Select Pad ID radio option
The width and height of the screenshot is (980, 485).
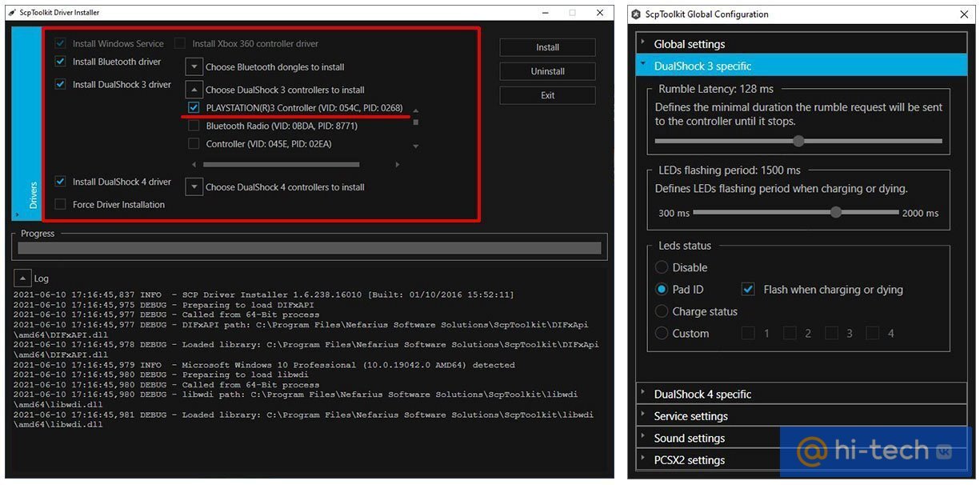[x=662, y=289]
